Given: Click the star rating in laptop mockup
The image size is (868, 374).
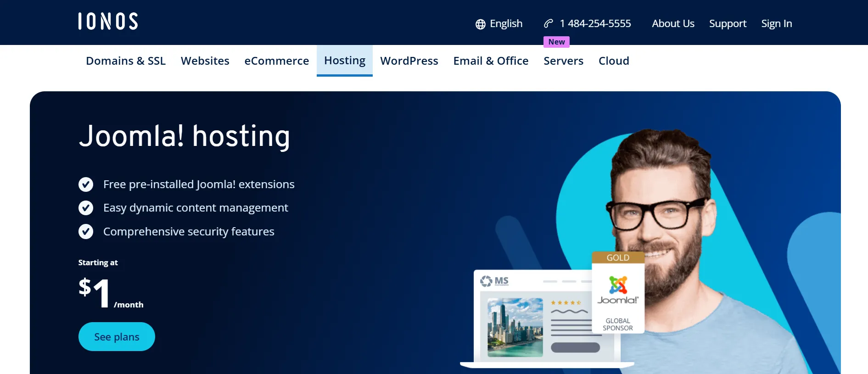Looking at the screenshot, I should click(x=566, y=303).
